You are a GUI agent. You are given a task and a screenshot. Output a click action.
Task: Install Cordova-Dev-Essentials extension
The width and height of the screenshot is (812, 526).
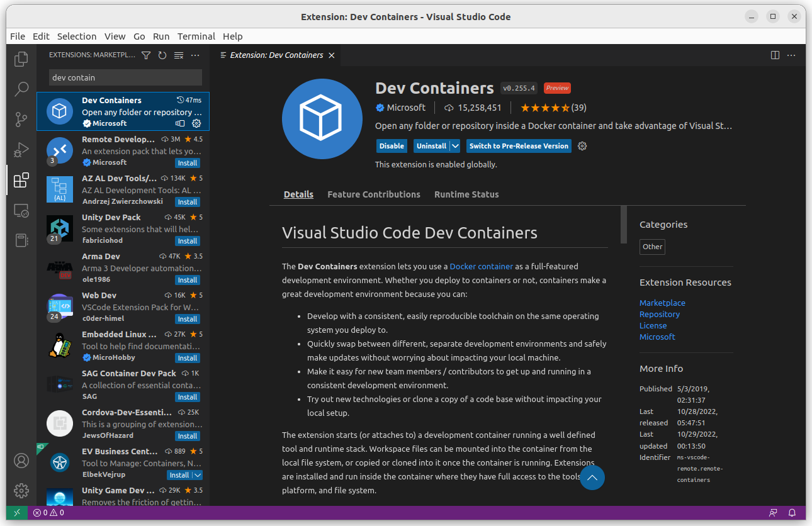(188, 436)
